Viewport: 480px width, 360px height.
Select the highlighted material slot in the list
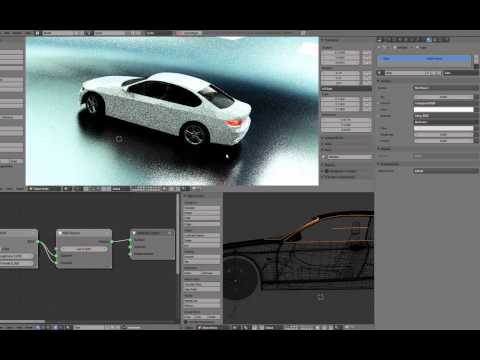[x=425, y=58]
